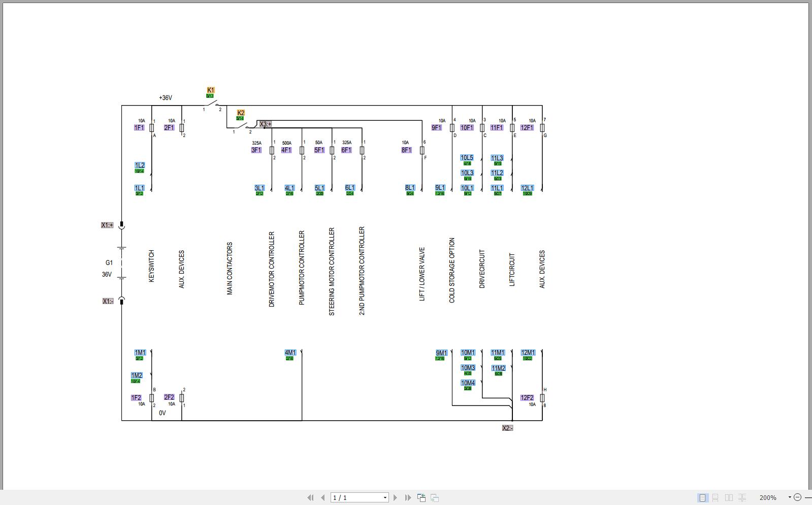
Task: Click the 10M3 reference label
Action: pos(468,368)
